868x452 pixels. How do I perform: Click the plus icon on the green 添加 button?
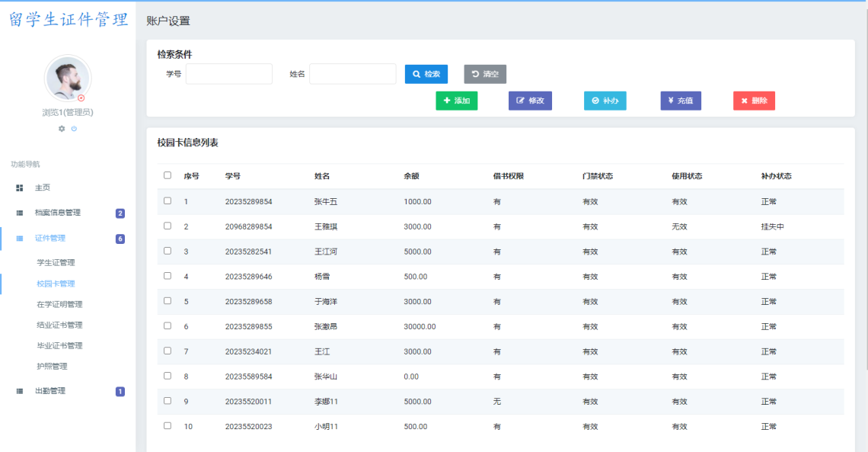446,101
